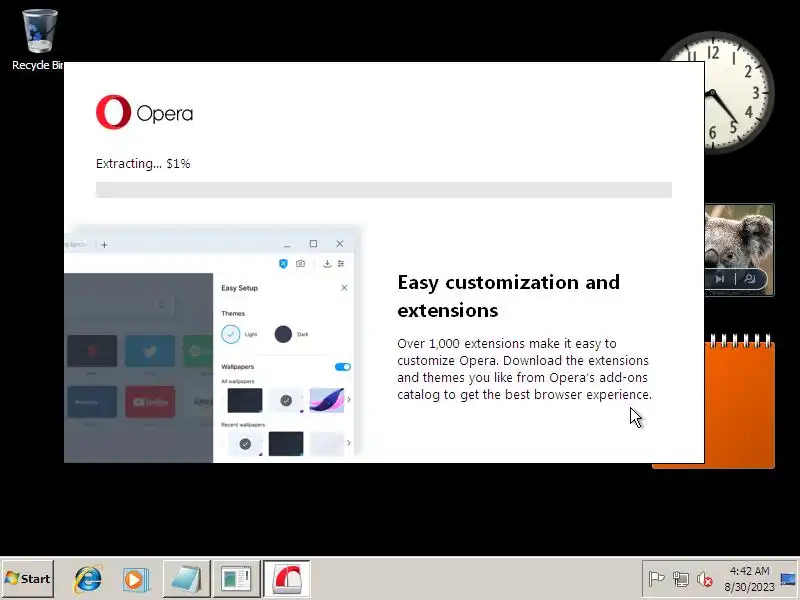
Task: Click the newspaper-style taskbar program icon
Action: 236,579
